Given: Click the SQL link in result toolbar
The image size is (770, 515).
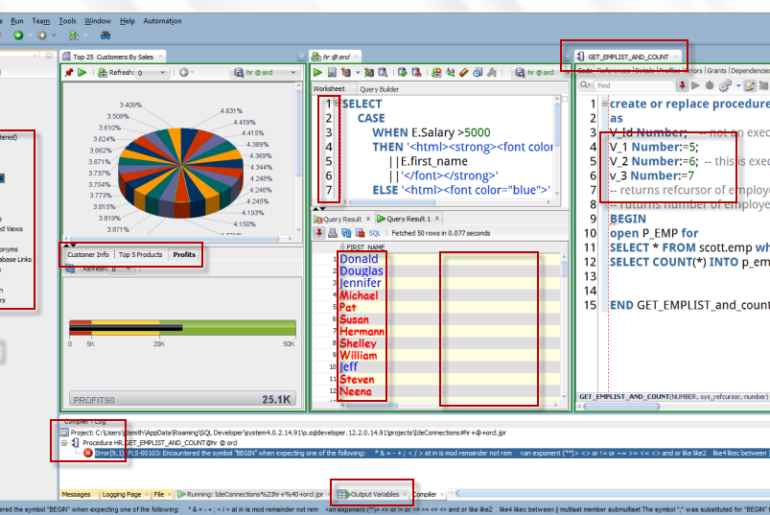Looking at the screenshot, I should tap(374, 233).
